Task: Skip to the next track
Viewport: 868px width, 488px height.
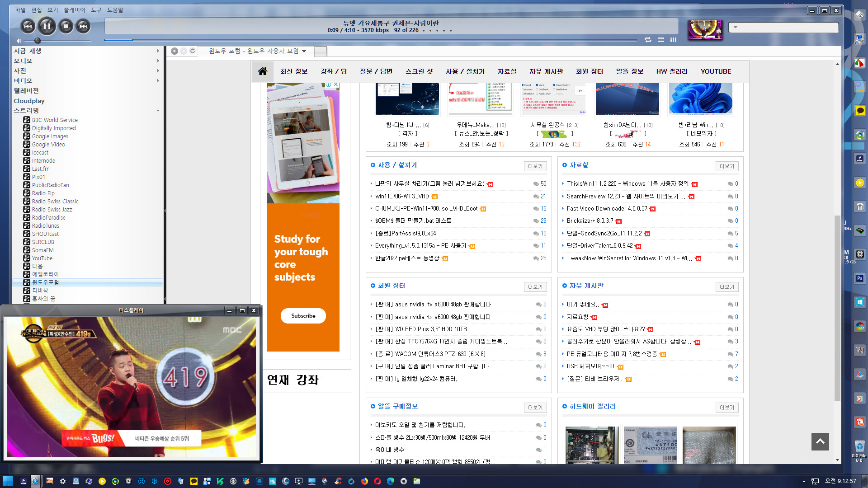Action: [x=84, y=26]
